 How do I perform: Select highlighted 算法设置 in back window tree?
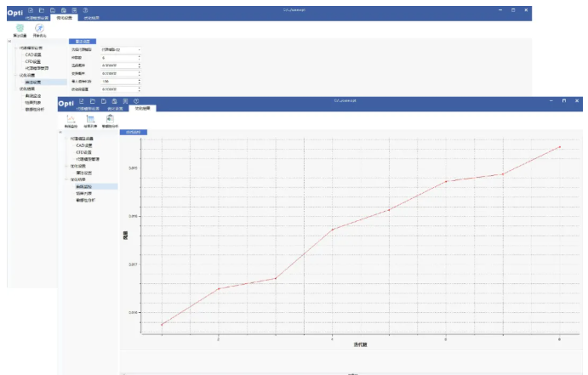[x=33, y=82]
